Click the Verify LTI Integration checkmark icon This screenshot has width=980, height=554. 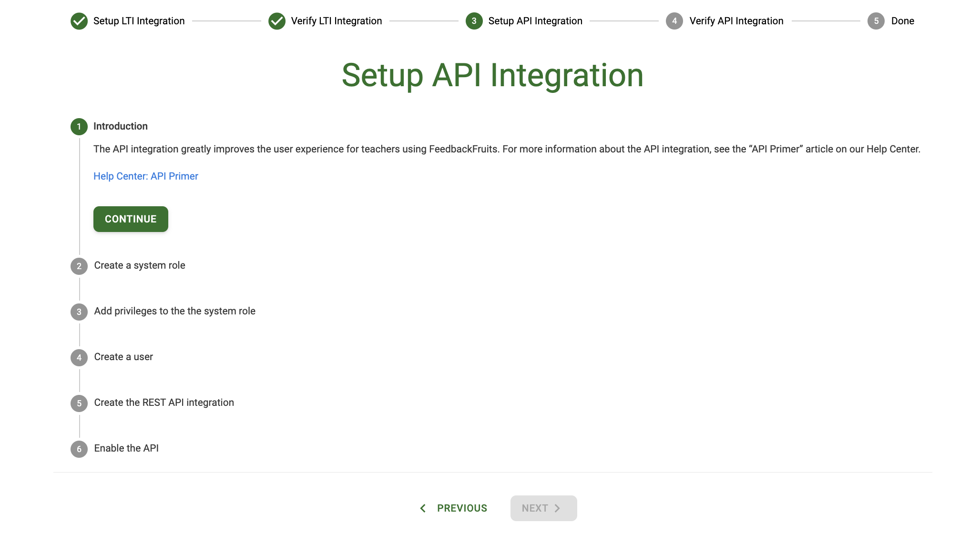(x=277, y=21)
